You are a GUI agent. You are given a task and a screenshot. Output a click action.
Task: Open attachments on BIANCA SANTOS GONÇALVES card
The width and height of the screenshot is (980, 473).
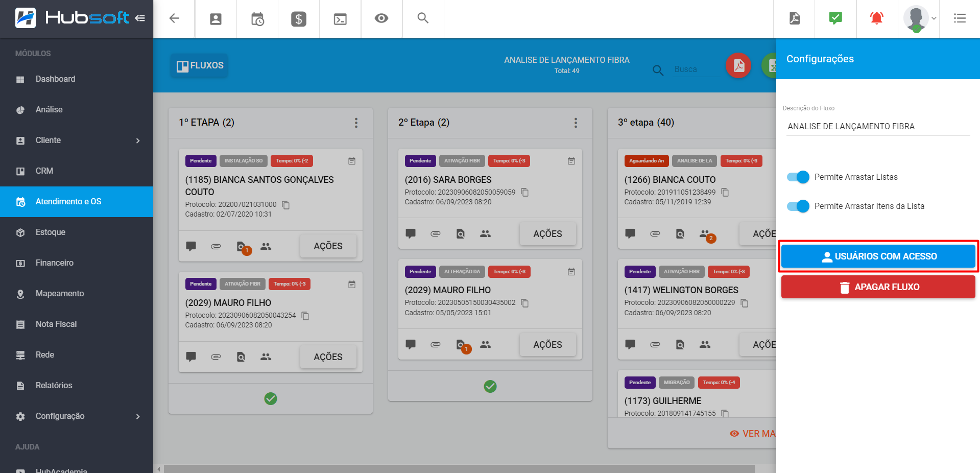[216, 246]
